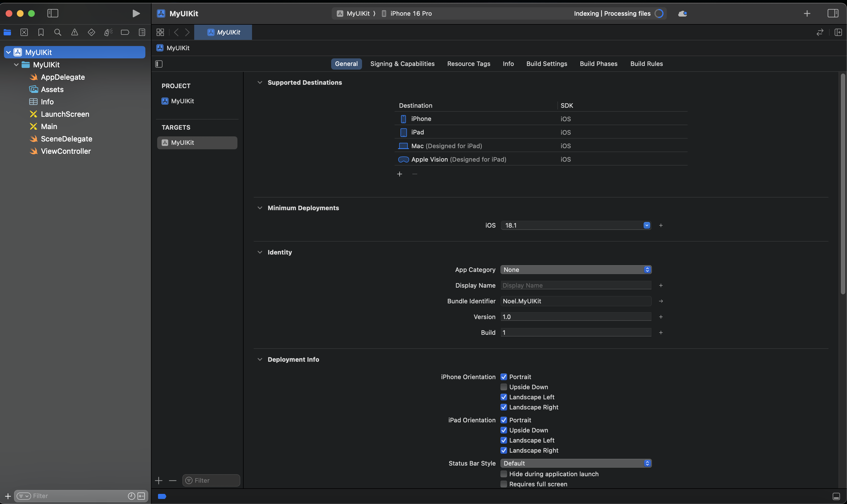The height and width of the screenshot is (504, 847).
Task: Click the Display Name text field
Action: point(576,285)
